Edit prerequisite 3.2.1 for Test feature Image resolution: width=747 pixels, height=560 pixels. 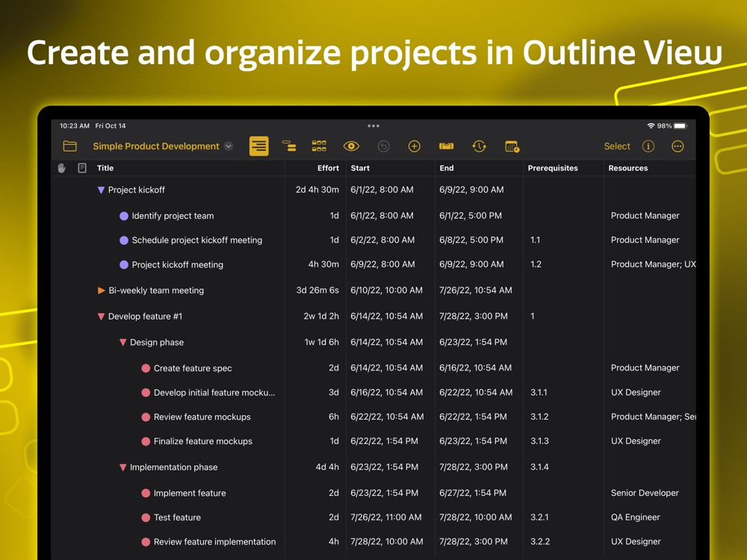pos(539,517)
